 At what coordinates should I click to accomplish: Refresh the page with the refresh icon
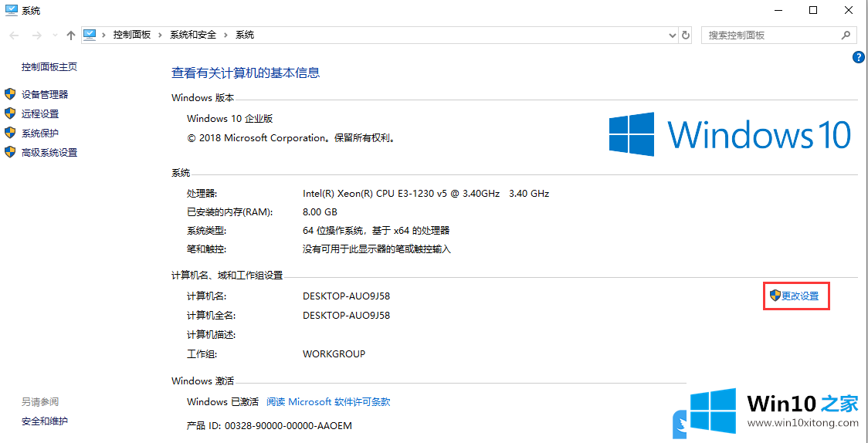pyautogui.click(x=685, y=35)
